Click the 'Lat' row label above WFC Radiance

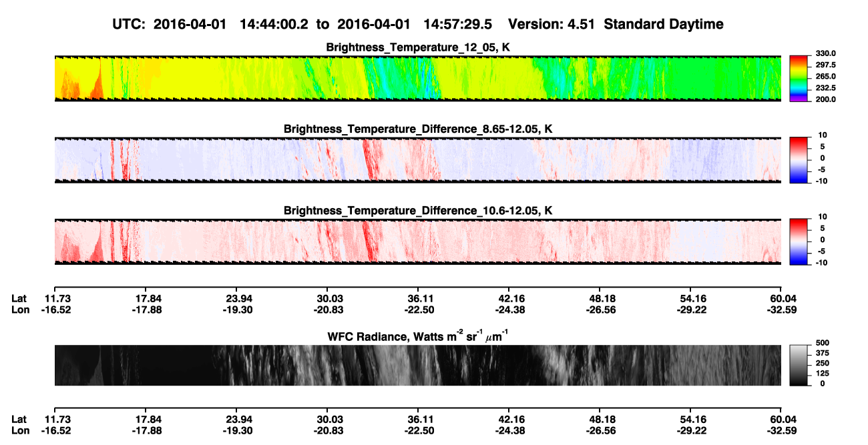click(19, 298)
